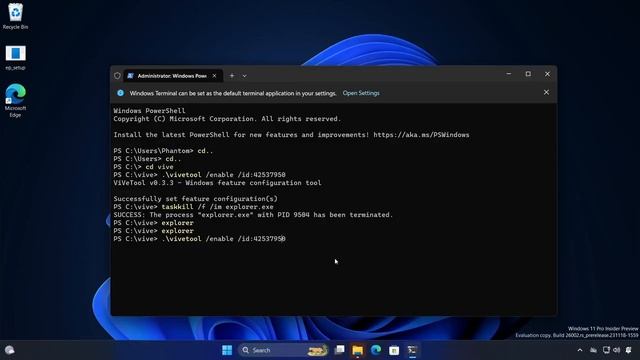
Task: Click the 'Successfully set feature configuration(s)' line
Action: pos(196,199)
